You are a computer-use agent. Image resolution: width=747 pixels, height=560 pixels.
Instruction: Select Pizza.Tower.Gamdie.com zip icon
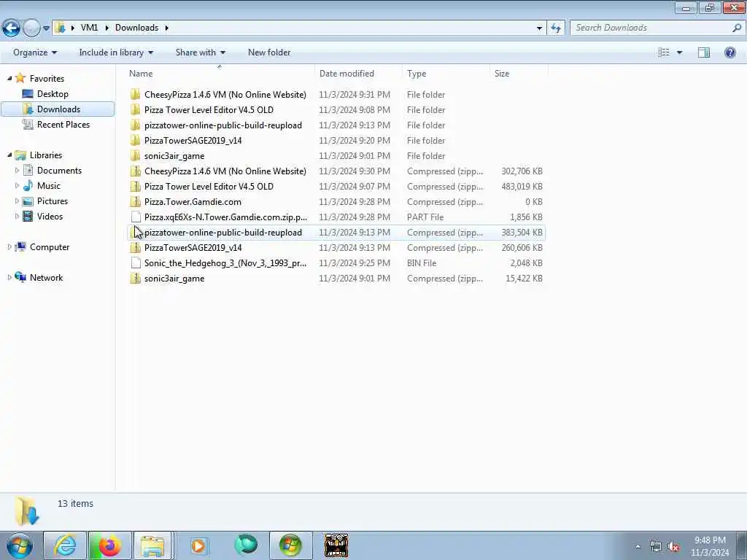pyautogui.click(x=135, y=201)
